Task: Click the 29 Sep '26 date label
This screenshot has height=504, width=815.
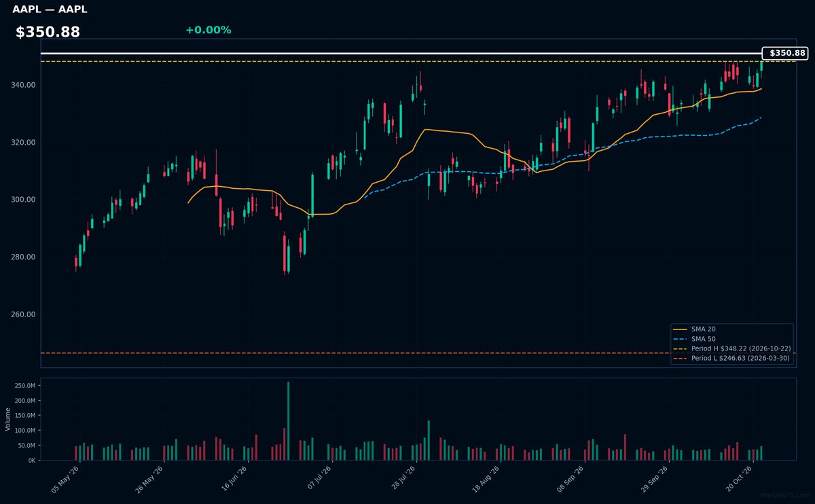Action: pos(655,479)
